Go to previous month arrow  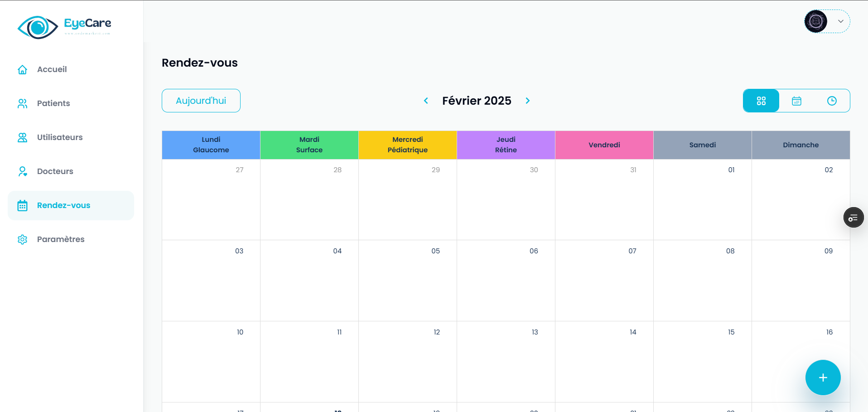(x=426, y=101)
